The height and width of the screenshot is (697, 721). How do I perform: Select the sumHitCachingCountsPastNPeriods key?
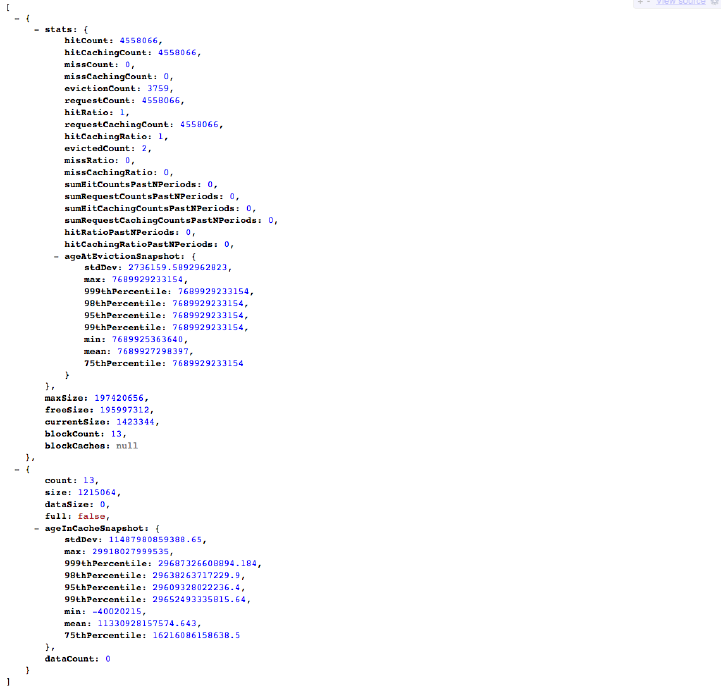(x=150, y=208)
